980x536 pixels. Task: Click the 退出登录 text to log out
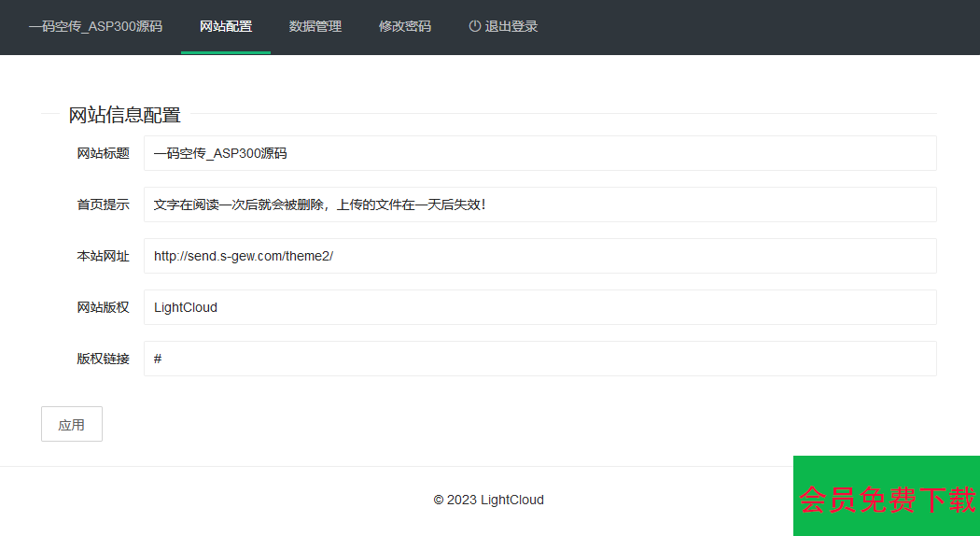click(511, 26)
